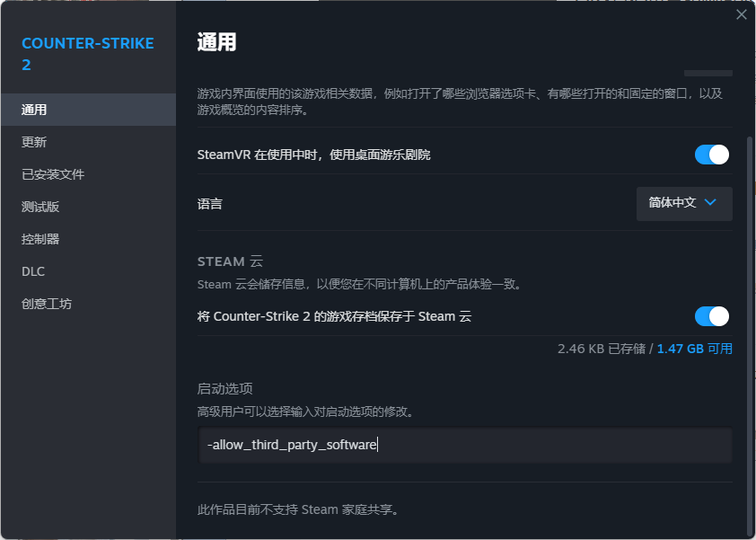This screenshot has height=540, width=756.
Task: Click the 1.47 GB 可用 link
Action: coord(695,349)
